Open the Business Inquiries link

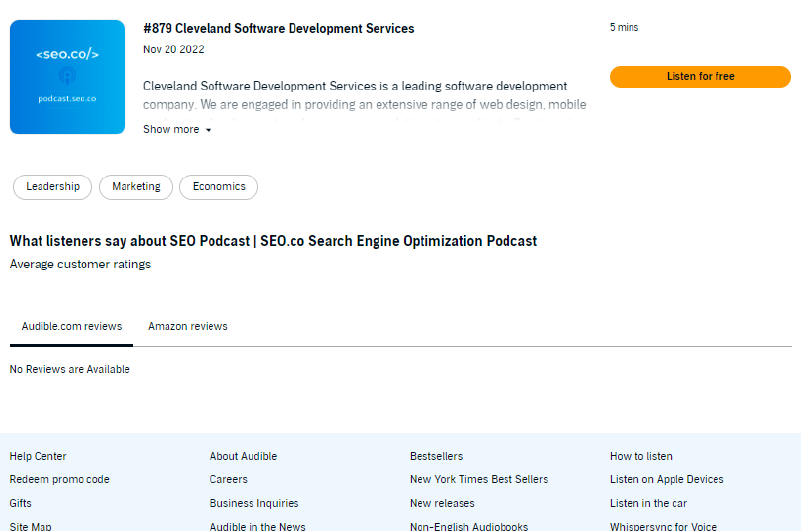click(x=254, y=503)
